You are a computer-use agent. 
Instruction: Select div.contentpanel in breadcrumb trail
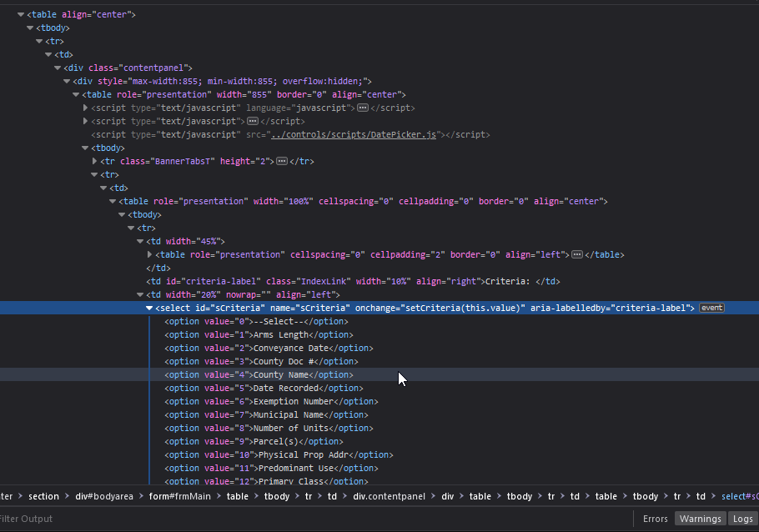pos(390,496)
